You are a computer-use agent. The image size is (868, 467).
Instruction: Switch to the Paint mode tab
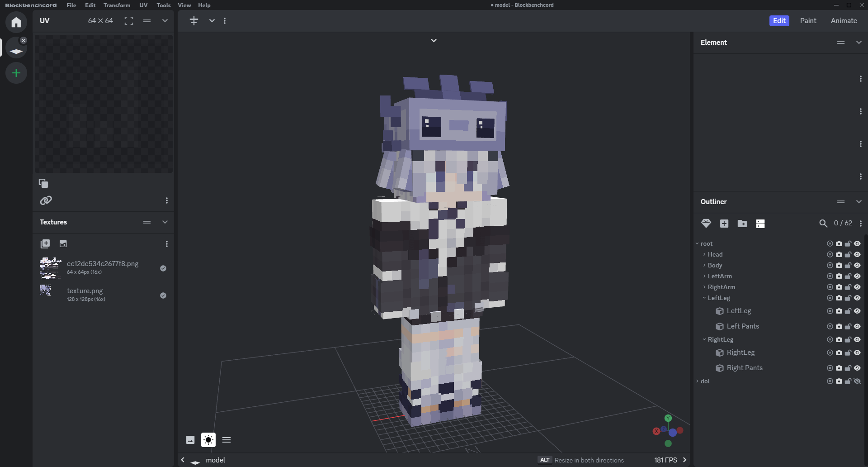coord(808,21)
